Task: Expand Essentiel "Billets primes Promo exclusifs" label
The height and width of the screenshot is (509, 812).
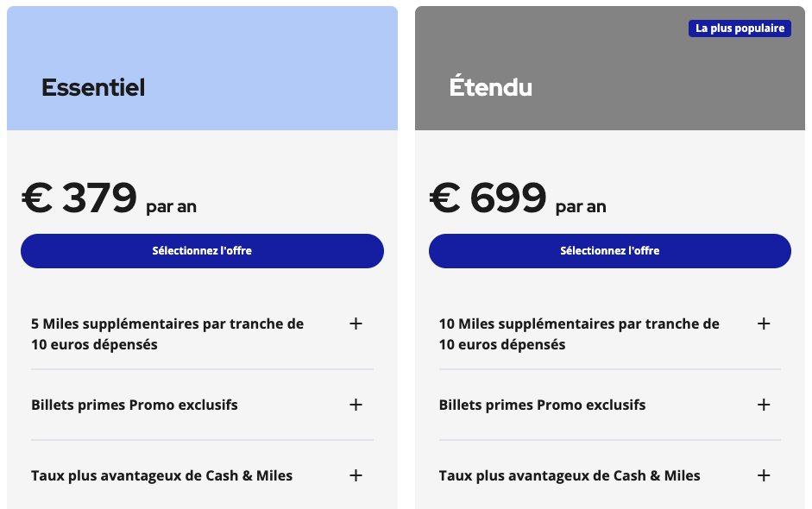Action: pos(135,405)
